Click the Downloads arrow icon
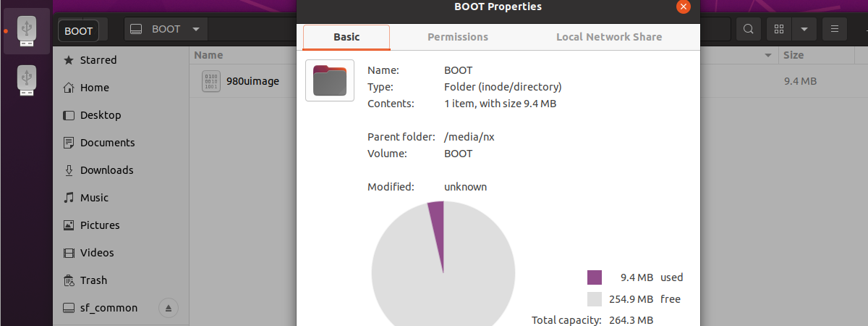This screenshot has height=326, width=868. [x=69, y=170]
